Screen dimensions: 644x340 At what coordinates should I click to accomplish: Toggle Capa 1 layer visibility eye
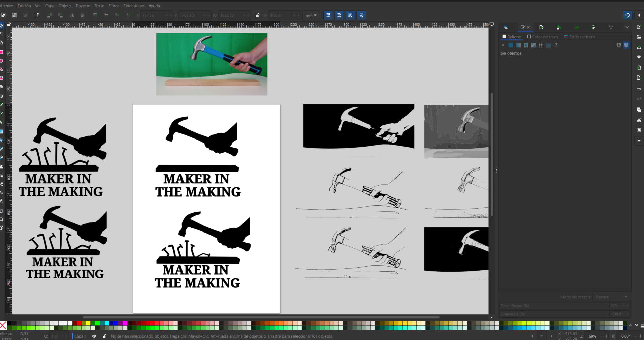(x=94, y=336)
